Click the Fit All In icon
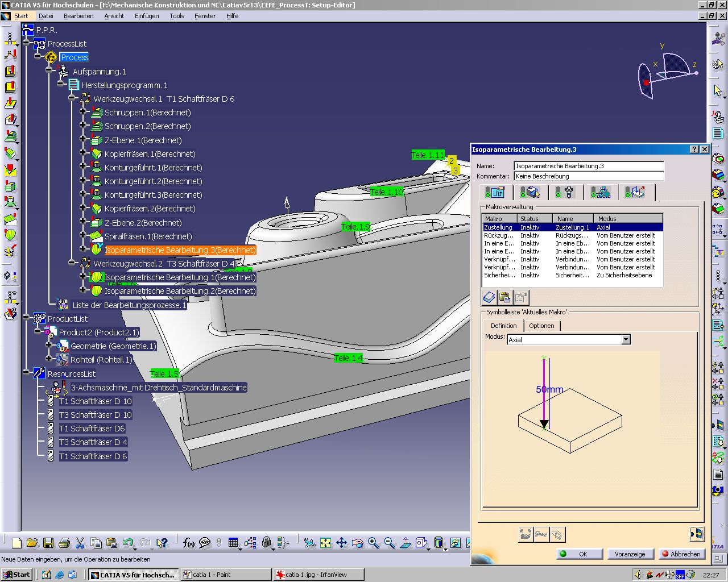Image resolution: width=728 pixels, height=582 pixels. [325, 543]
